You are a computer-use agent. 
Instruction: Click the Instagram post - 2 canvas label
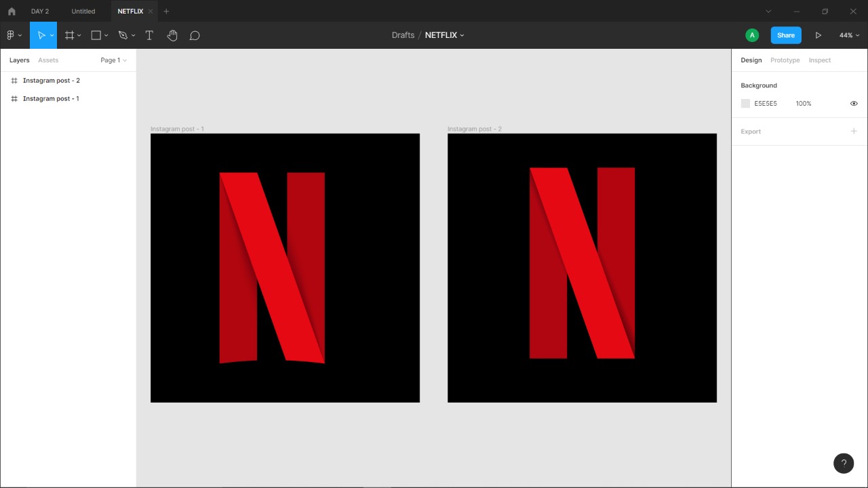tap(474, 129)
